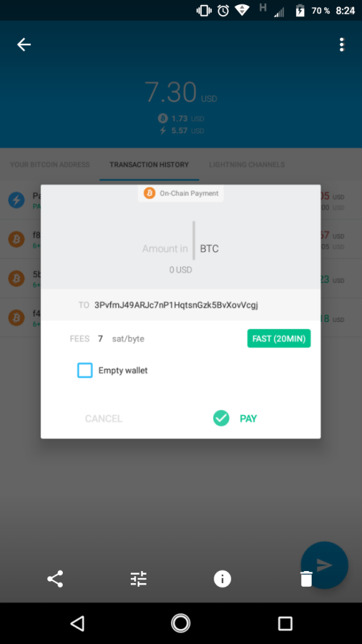Select the Transaction History tab
The image size is (362, 644).
click(x=150, y=165)
